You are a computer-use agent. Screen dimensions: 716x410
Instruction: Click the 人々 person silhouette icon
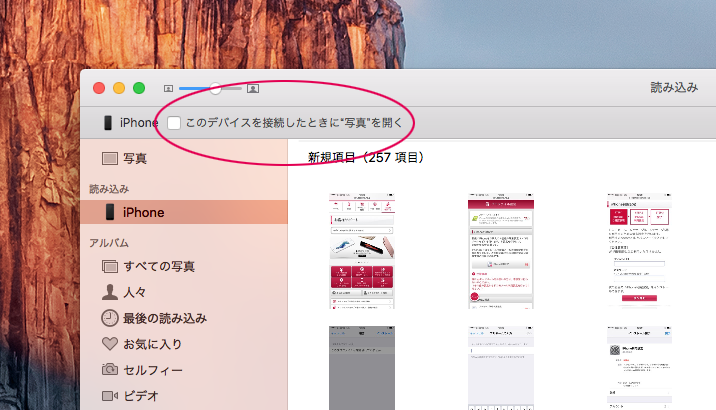110,292
